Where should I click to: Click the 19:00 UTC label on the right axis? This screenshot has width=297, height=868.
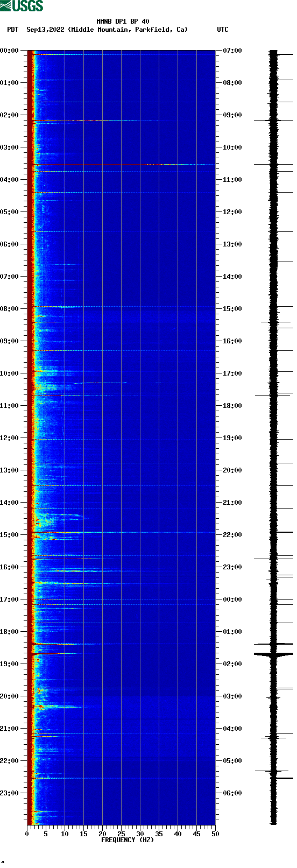click(x=232, y=438)
